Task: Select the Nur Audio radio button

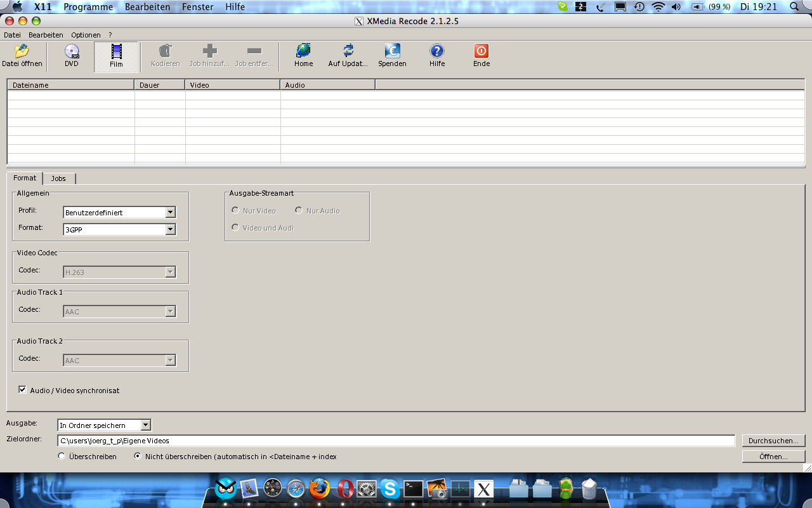Action: [299, 210]
